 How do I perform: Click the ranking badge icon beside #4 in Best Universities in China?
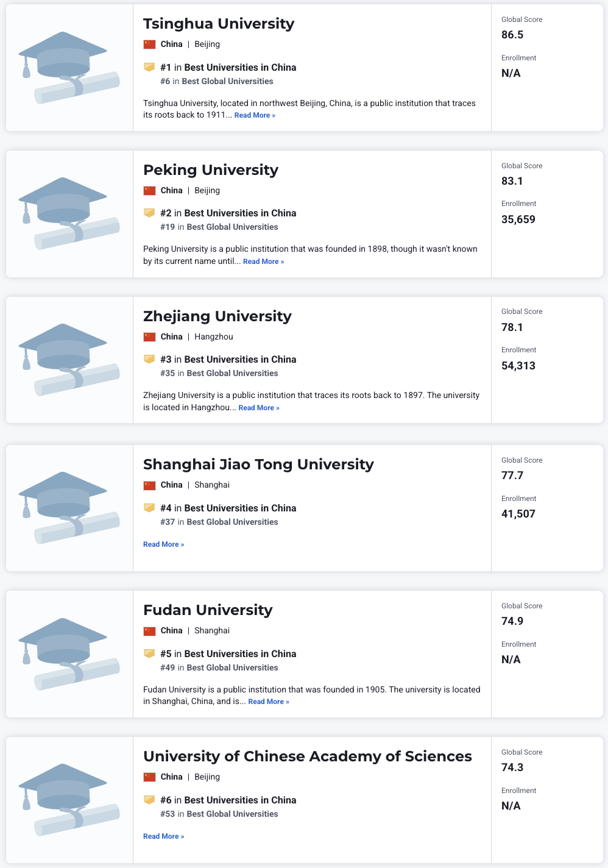tap(149, 508)
